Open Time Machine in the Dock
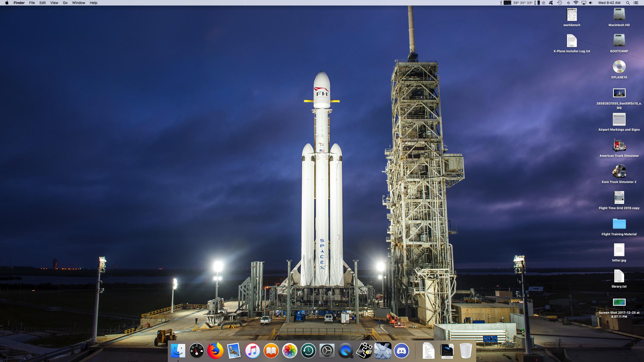Viewport: 644px width, 362px height. [x=308, y=351]
